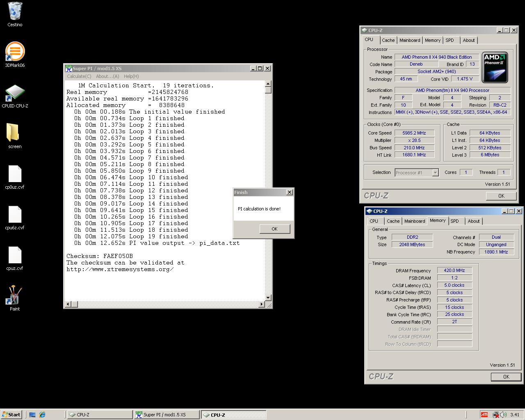
Task: Click the NB Frequency 1890.1 MHz value
Action: 496,252
